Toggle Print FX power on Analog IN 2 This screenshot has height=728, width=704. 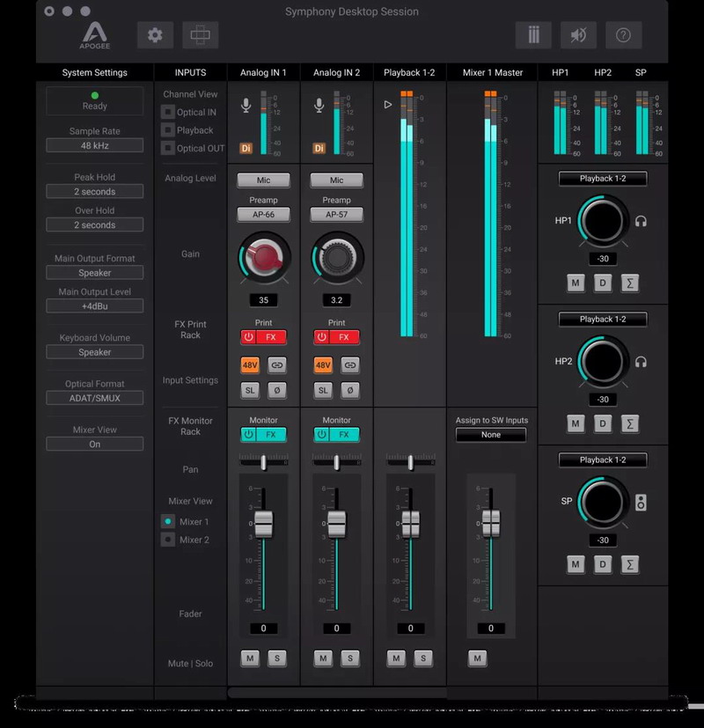pyautogui.click(x=321, y=337)
